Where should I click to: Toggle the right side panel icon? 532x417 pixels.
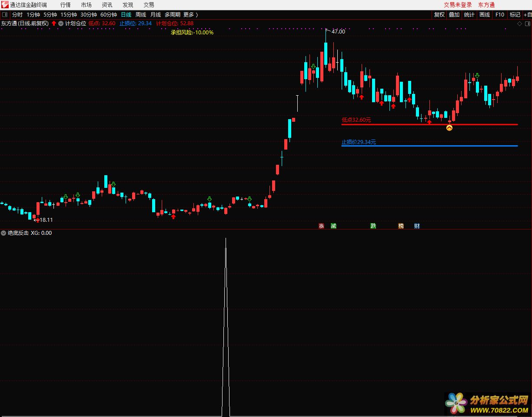point(527,23)
